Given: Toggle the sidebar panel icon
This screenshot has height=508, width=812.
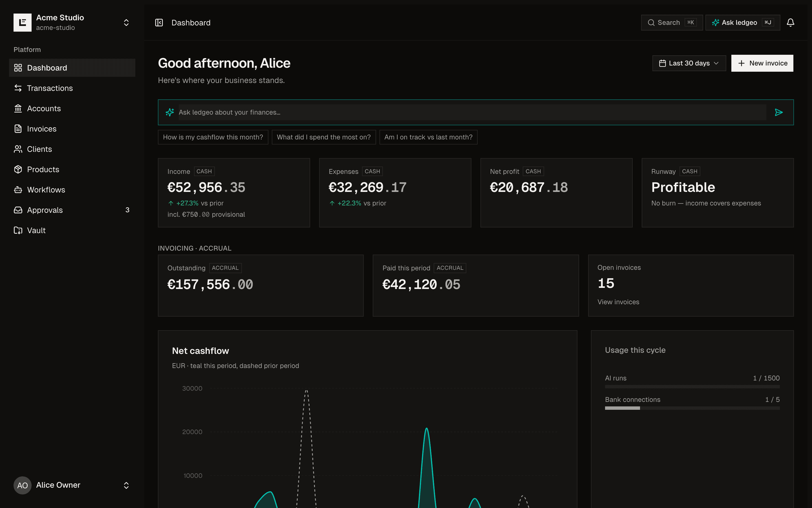Looking at the screenshot, I should coord(159,23).
